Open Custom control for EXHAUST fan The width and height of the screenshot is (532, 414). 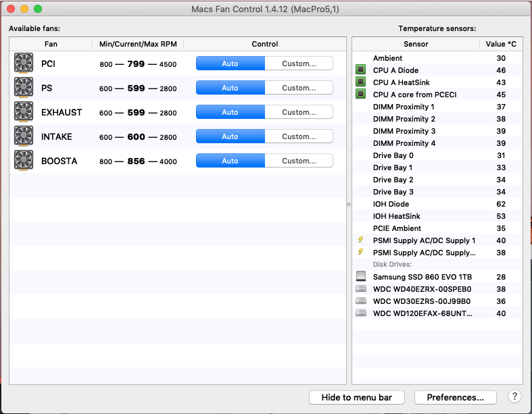299,112
